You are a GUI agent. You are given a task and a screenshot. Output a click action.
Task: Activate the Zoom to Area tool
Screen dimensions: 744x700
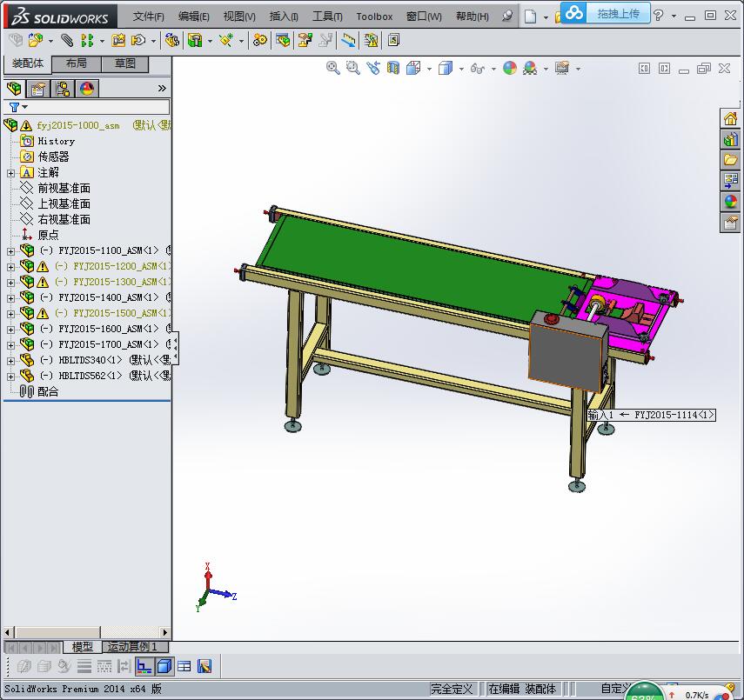[352, 69]
